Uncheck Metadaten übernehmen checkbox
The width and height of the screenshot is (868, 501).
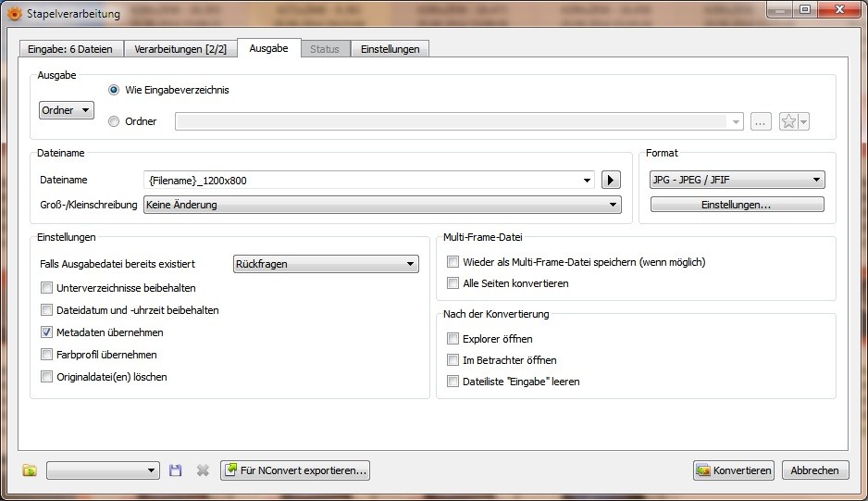pos(46,332)
